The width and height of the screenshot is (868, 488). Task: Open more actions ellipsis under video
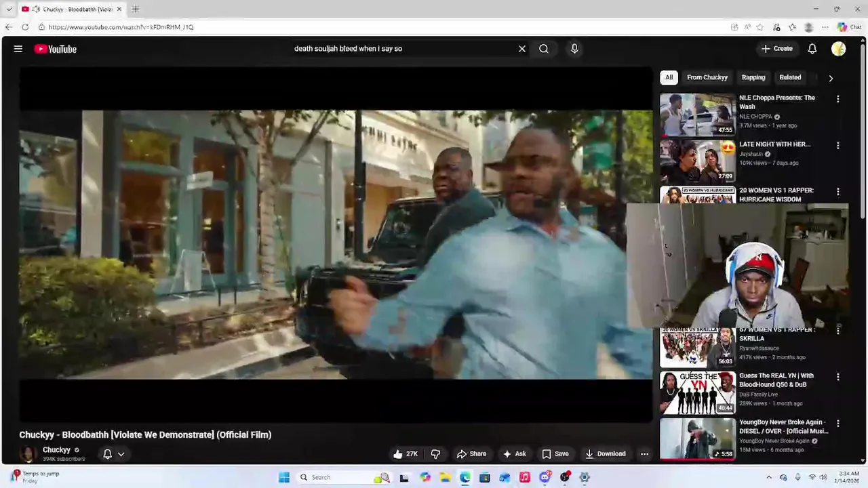(645, 454)
